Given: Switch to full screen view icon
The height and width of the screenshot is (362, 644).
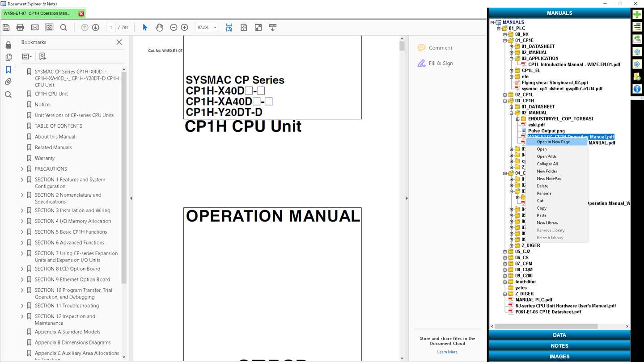Looking at the screenshot, I should 258,27.
